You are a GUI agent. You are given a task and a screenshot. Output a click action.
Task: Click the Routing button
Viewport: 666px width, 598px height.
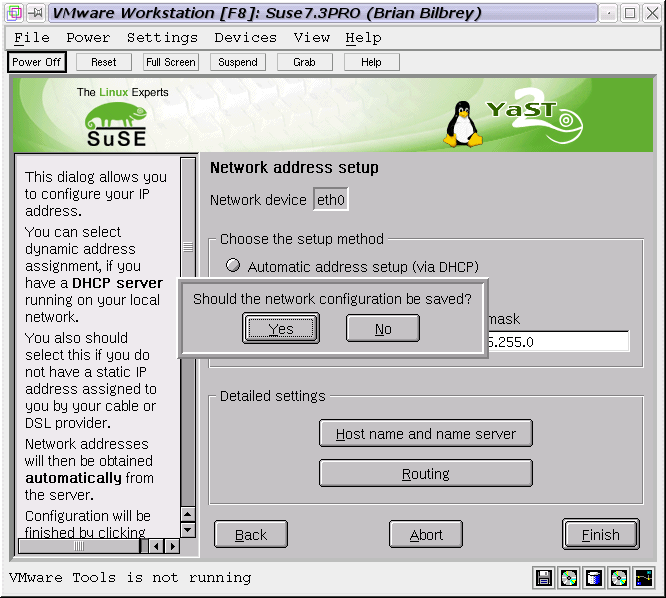tap(426, 473)
